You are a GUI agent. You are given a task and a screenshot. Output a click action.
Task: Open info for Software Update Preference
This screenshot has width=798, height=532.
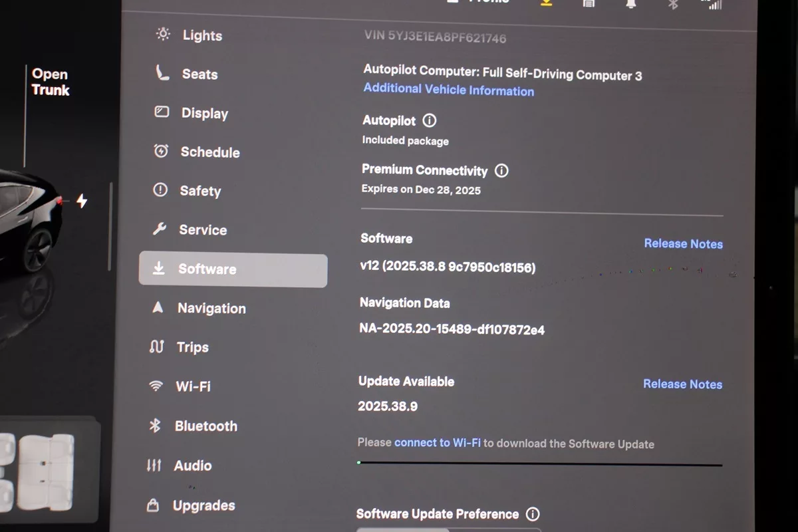pos(532,514)
